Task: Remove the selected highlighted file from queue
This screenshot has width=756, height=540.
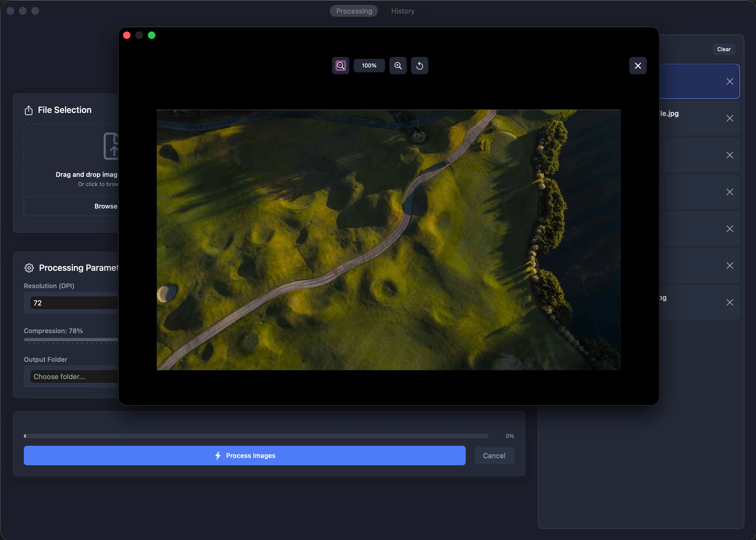Action: (x=729, y=82)
